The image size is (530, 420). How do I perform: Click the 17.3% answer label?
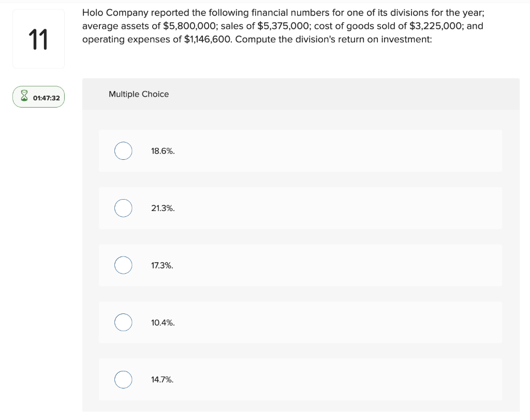(x=162, y=265)
